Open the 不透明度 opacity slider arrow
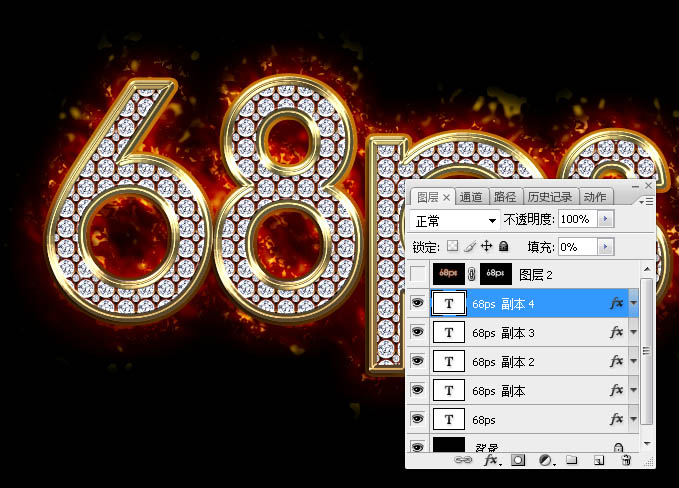The height and width of the screenshot is (488, 679). [x=606, y=219]
